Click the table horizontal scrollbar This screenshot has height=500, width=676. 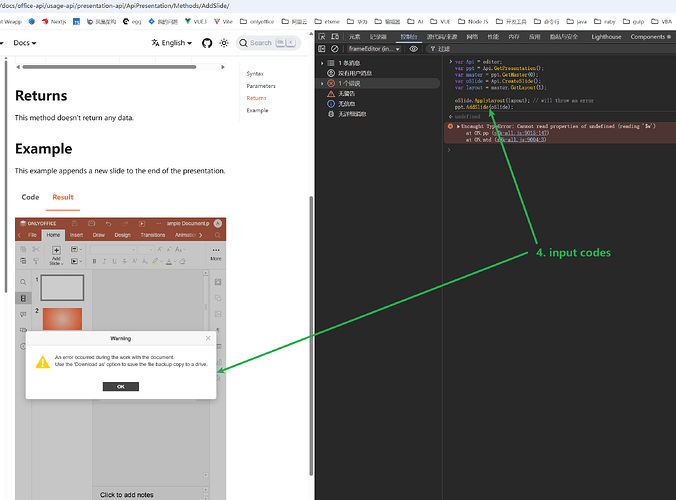[110, 67]
